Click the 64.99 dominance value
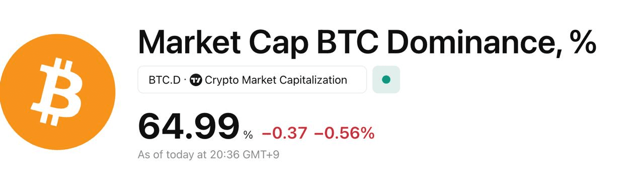 (189, 127)
